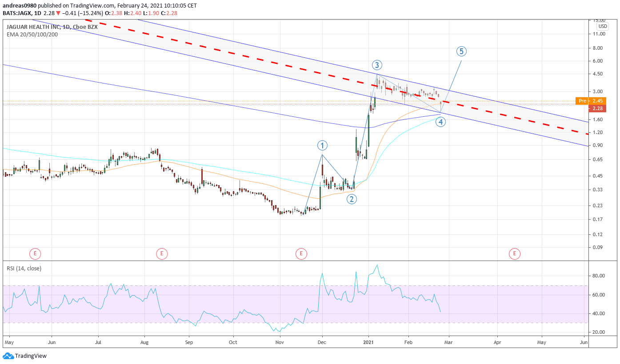Click the red down-triangle price change indicator
The height and width of the screenshot is (364, 620).
click(x=58, y=13)
